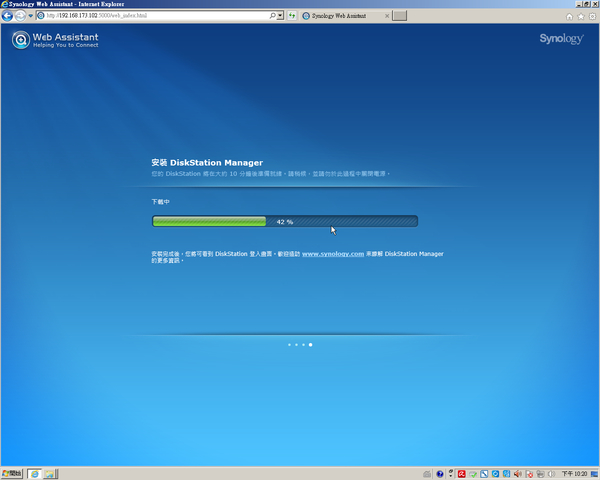Viewport: 600px width, 480px height.
Task: Click the green checkmark tray icon
Action: pyautogui.click(x=473, y=474)
